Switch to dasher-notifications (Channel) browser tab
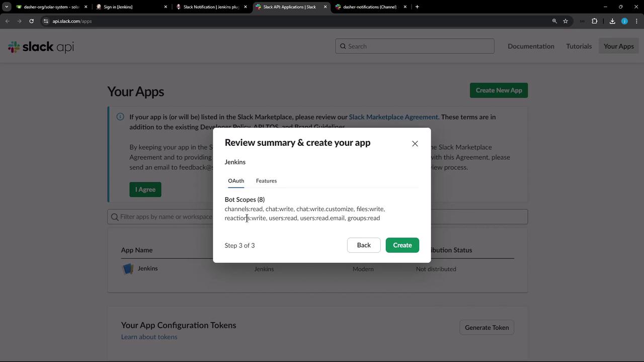 click(371, 7)
